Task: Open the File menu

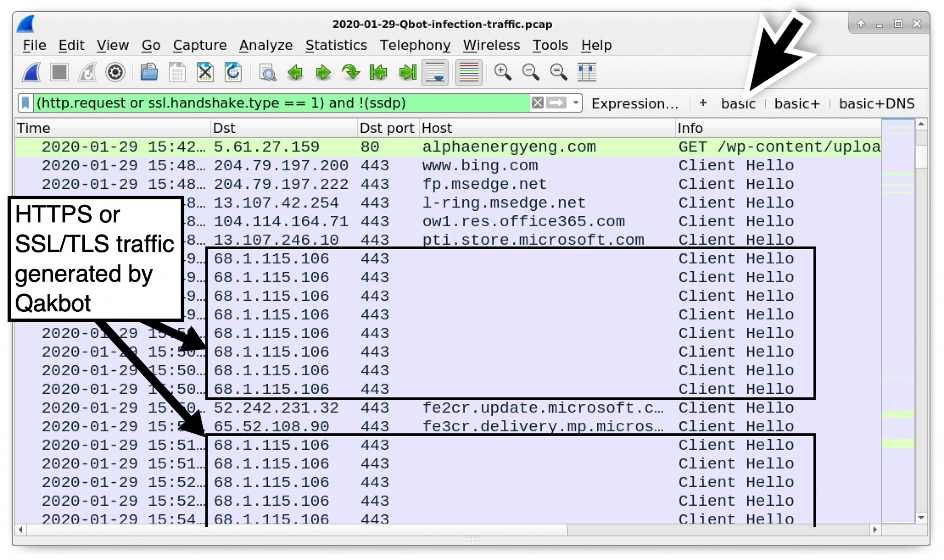Action: coord(34,45)
